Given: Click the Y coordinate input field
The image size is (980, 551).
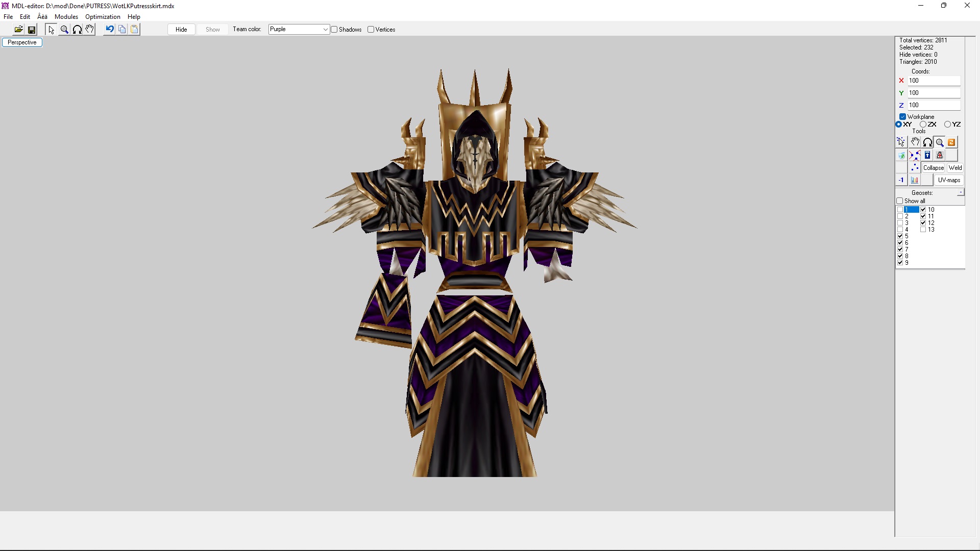Looking at the screenshot, I should [934, 93].
